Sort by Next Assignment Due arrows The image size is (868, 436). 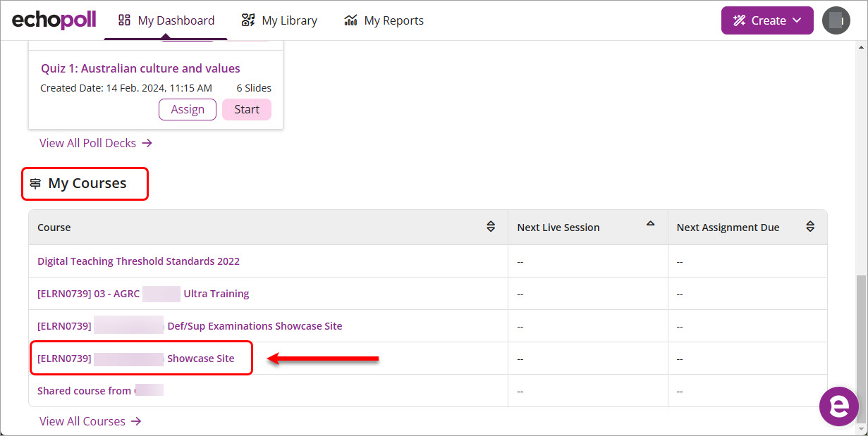[810, 227]
